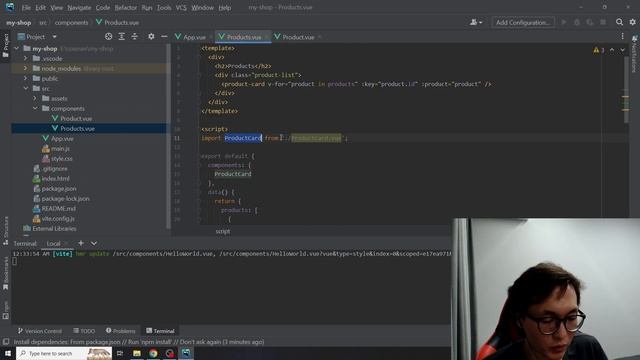Go to next highlighted problem arrow

pyautogui.click(x=622, y=50)
